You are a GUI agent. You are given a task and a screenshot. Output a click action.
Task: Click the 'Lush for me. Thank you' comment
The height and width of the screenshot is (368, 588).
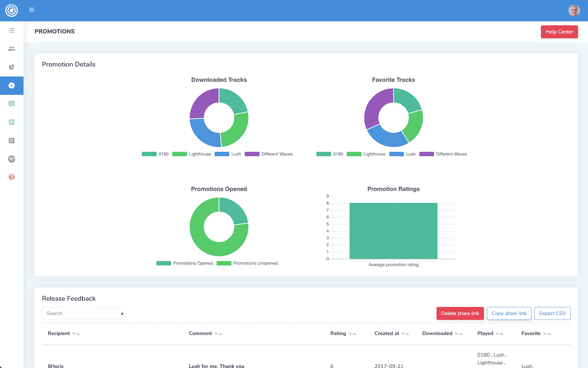[217, 366]
